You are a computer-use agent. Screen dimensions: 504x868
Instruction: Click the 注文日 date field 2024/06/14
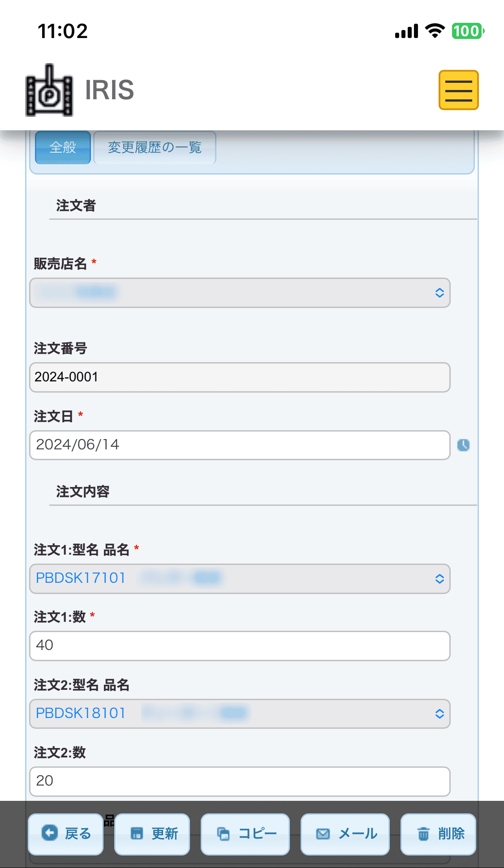[x=240, y=445]
